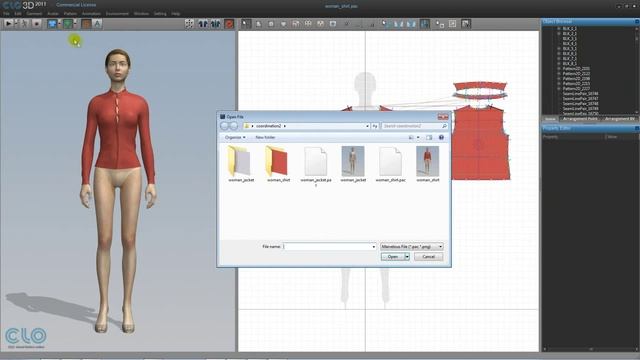Close the Open File dialog
This screenshot has height=360, width=640.
click(x=443, y=117)
